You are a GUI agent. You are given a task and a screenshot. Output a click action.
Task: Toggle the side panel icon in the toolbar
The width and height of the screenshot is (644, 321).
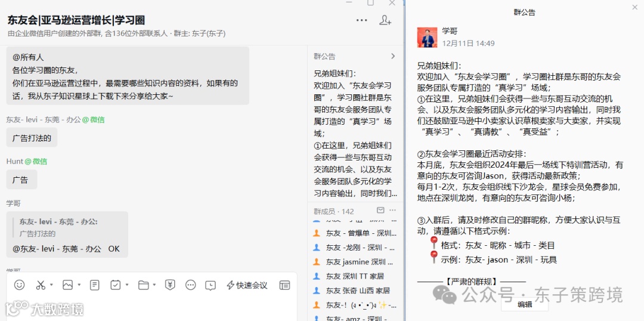(284, 285)
